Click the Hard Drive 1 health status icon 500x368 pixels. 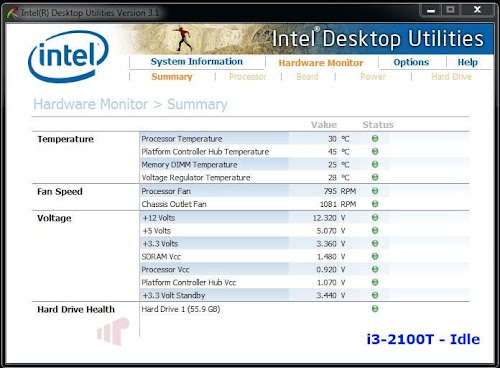pyautogui.click(x=375, y=309)
